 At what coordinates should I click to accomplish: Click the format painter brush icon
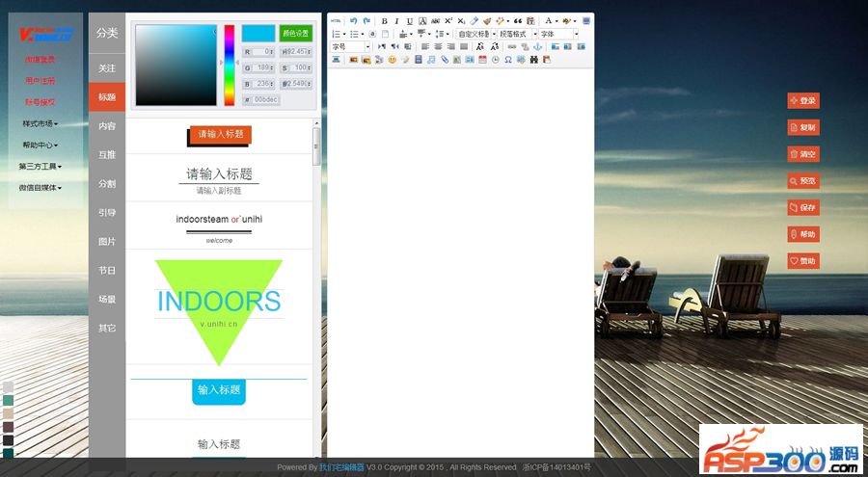[487, 21]
